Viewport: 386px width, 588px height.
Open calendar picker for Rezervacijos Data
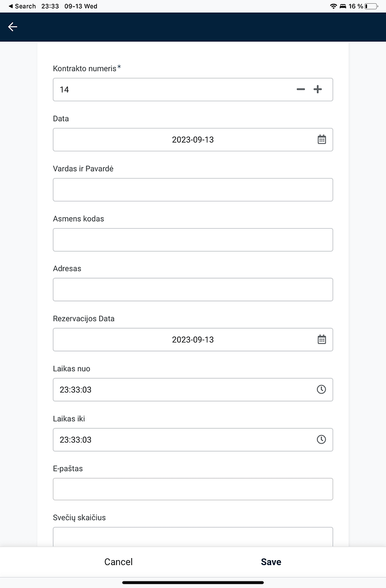tap(322, 339)
